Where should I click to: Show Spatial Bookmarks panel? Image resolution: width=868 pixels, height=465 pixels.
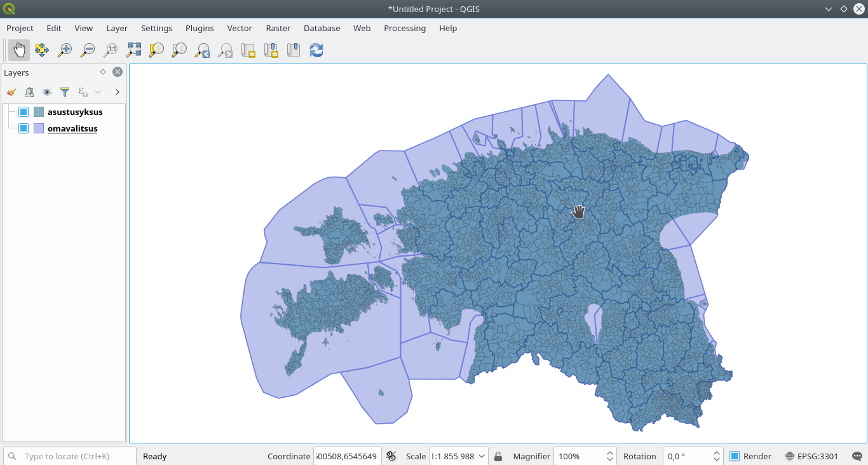[294, 50]
